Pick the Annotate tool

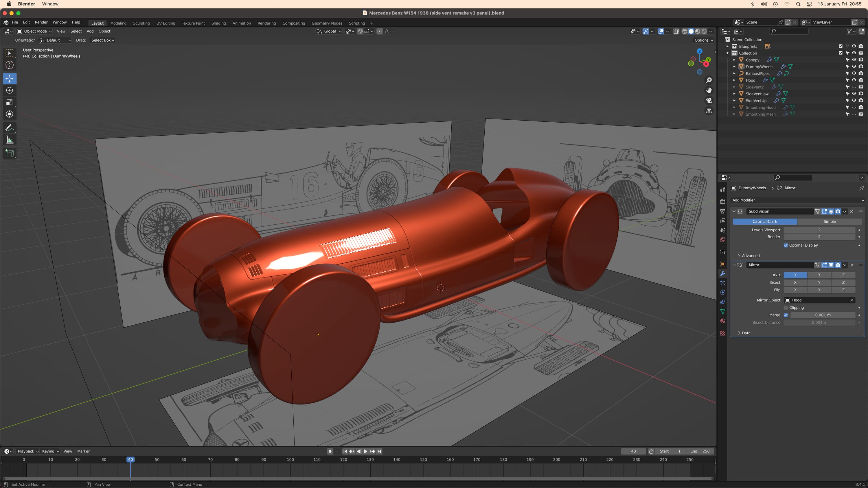coord(10,128)
